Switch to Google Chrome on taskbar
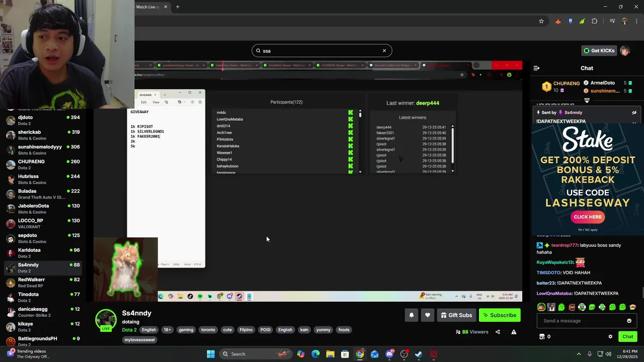 pos(360,354)
